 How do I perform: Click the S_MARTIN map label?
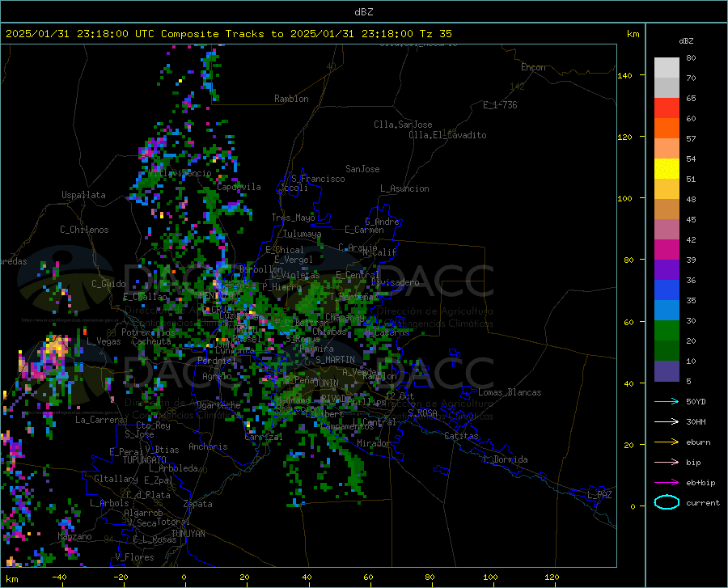point(335,360)
